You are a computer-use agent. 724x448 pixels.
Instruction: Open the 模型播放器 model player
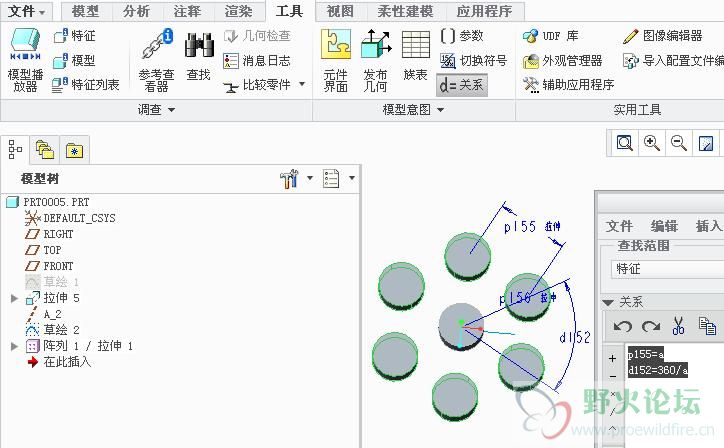click(25, 60)
